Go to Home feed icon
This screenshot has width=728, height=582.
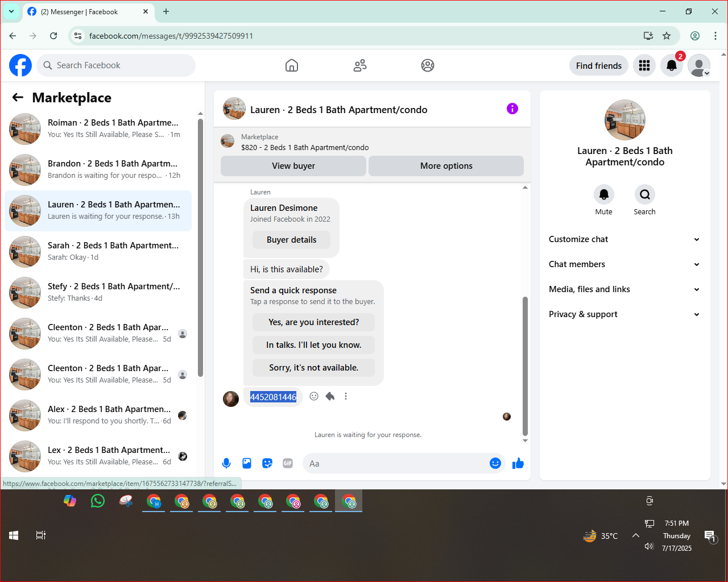click(x=292, y=65)
